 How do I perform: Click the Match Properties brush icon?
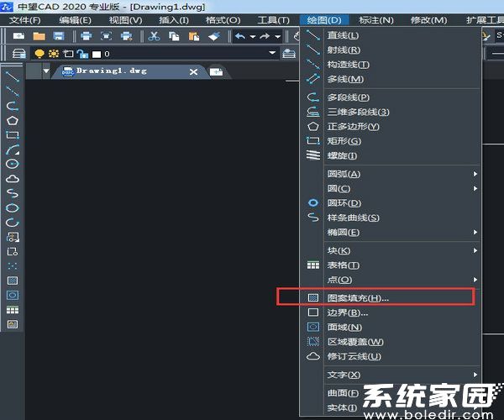point(214,36)
